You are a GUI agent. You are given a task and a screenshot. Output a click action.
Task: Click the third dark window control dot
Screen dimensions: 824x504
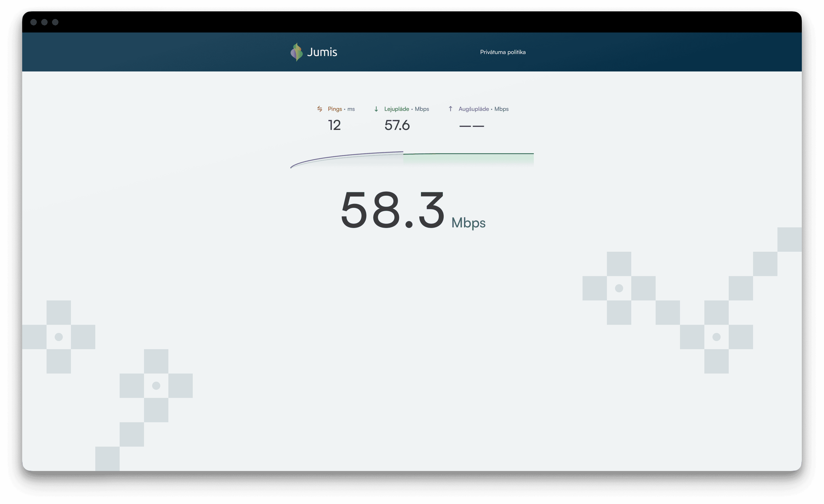[55, 22]
